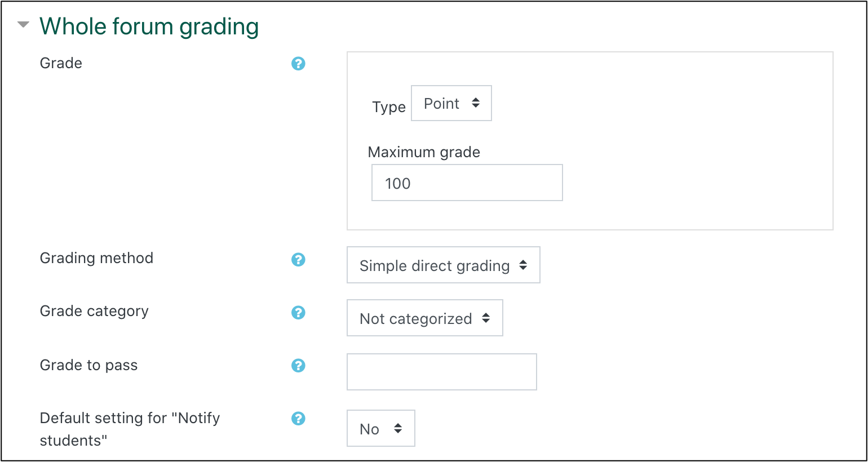
Task: Open the Notify students No dropdown
Action: click(380, 428)
